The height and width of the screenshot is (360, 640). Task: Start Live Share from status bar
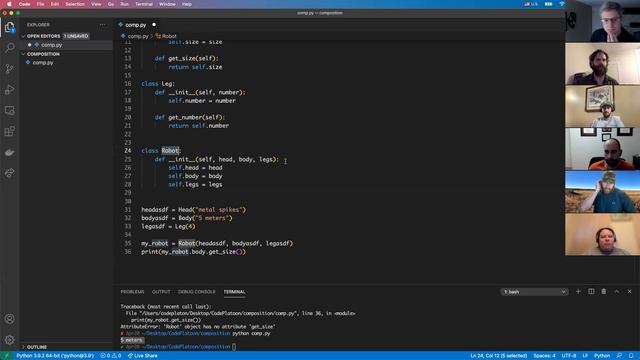click(x=142, y=356)
